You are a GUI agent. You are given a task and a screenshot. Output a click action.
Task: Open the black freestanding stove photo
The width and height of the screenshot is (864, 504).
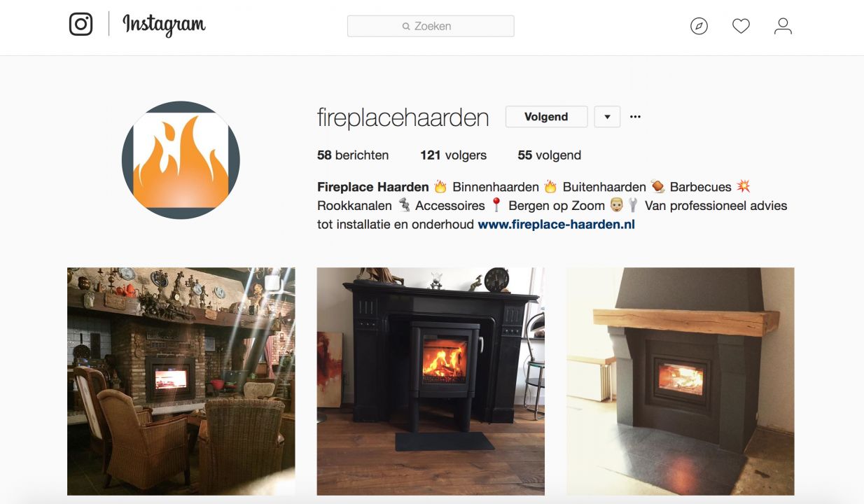tap(431, 381)
